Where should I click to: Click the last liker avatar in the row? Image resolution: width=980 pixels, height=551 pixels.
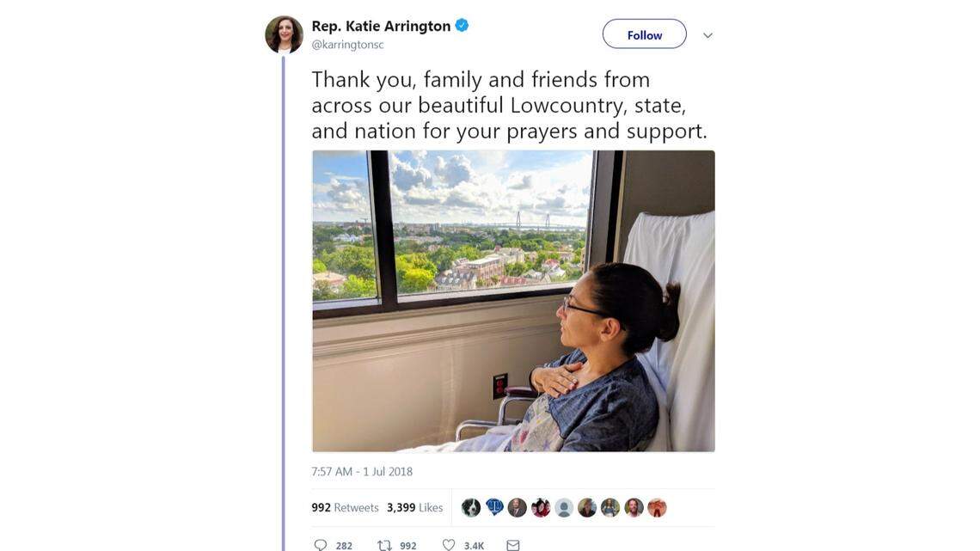click(x=657, y=507)
